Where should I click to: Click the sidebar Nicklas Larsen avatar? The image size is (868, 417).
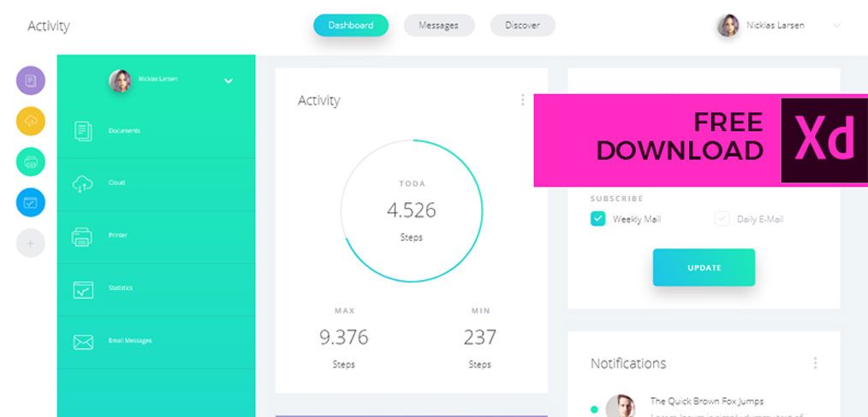point(120,80)
